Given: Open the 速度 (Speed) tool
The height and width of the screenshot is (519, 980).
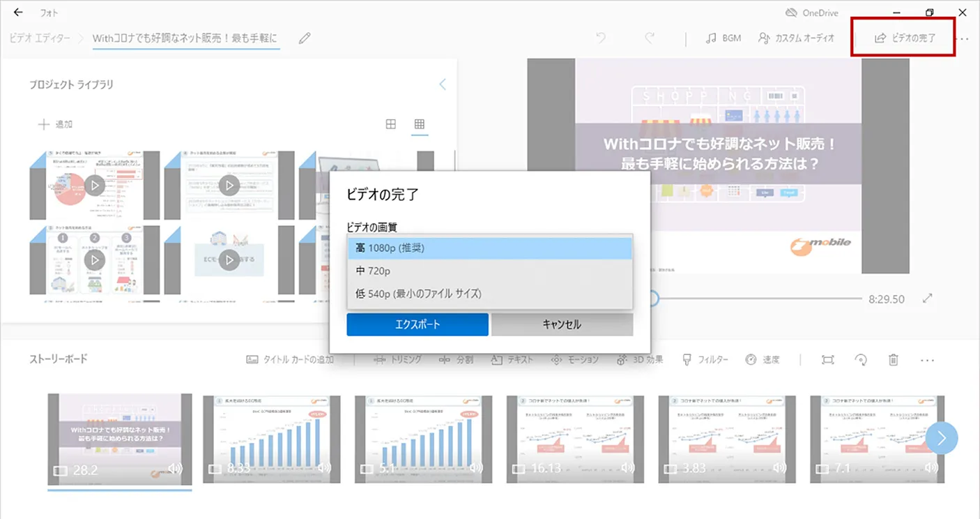Looking at the screenshot, I should tap(763, 360).
